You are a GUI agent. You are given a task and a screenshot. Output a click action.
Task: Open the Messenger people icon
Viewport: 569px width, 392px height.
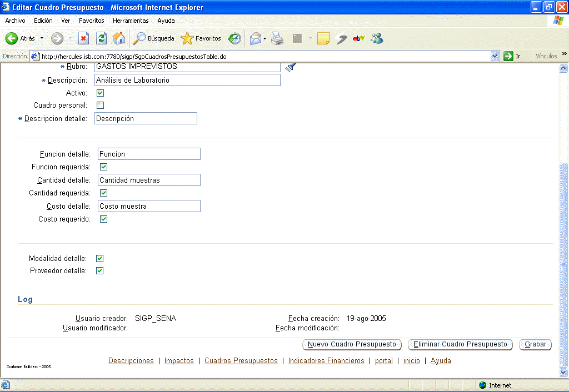[377, 38]
